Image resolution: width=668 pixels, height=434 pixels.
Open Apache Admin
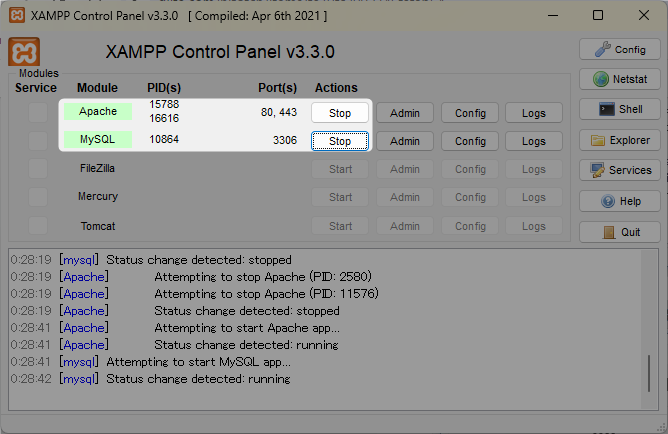pyautogui.click(x=405, y=113)
